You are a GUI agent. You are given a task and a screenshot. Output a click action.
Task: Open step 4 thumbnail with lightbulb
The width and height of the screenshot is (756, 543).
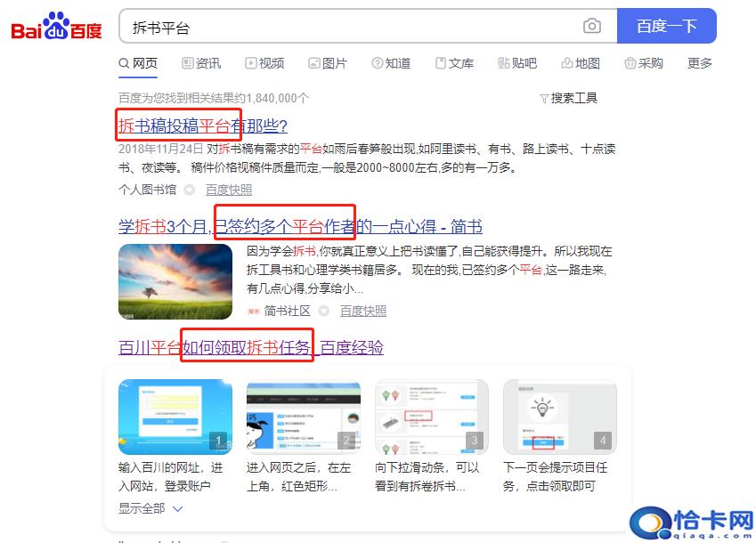pos(560,417)
